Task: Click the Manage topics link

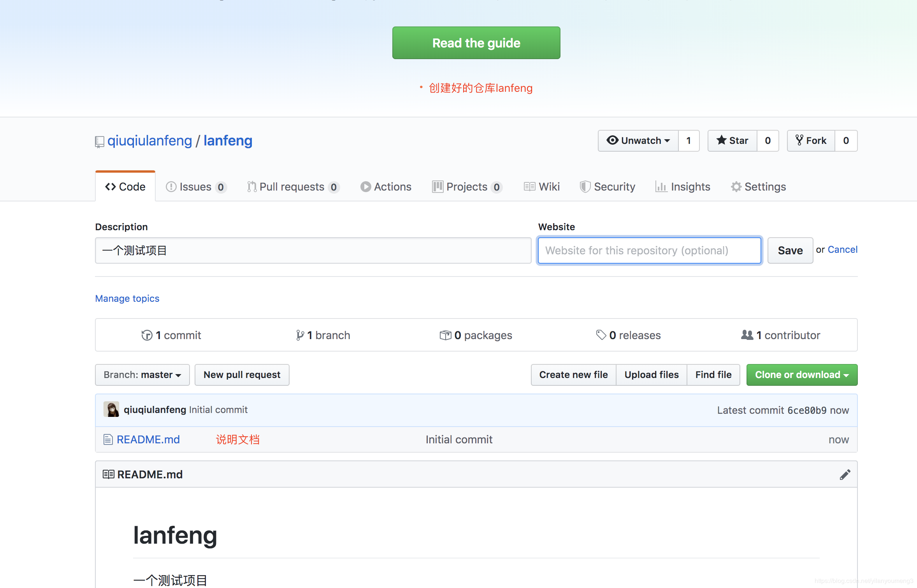Action: [127, 298]
